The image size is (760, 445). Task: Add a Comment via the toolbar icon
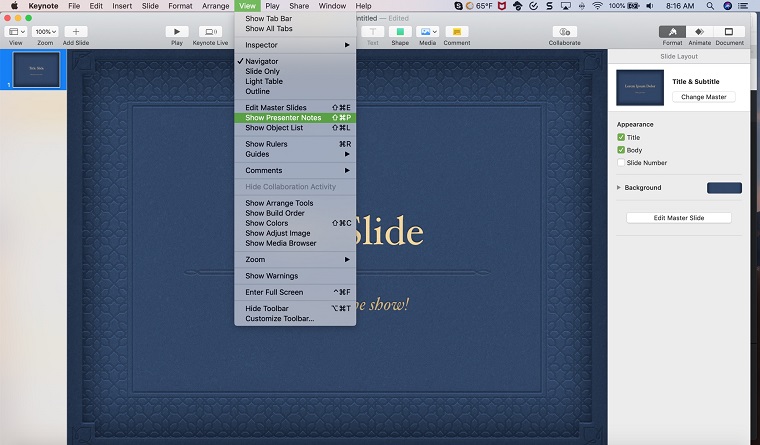pos(456,32)
